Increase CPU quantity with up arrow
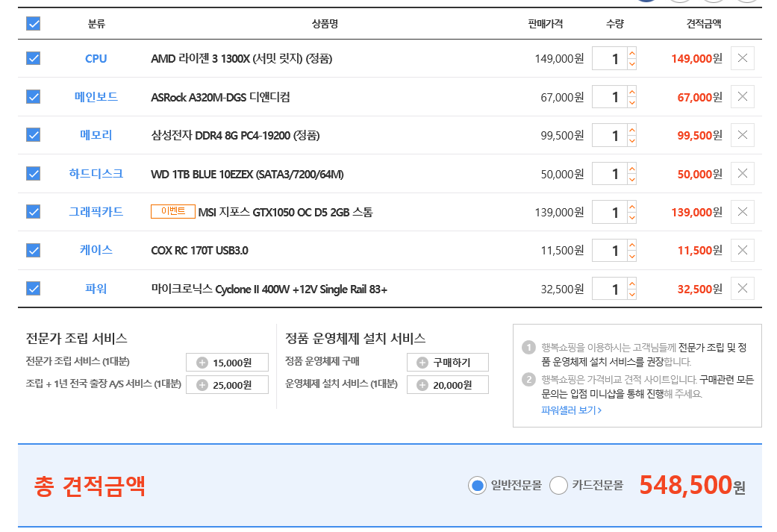 tap(632, 53)
